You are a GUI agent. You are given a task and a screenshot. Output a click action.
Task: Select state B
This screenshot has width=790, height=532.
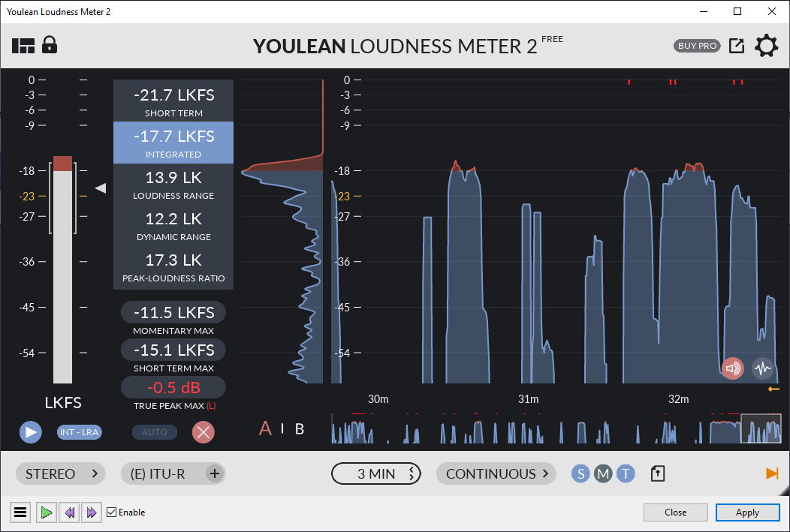click(300, 428)
